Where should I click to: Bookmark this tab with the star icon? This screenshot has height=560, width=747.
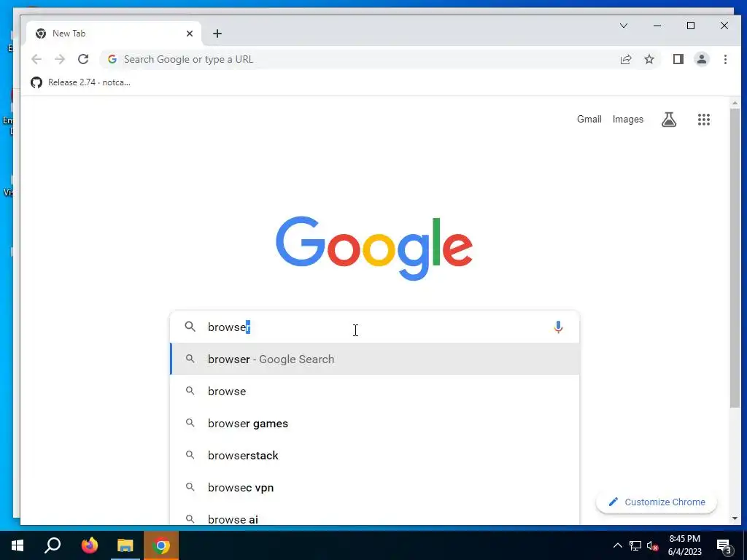[649, 59]
